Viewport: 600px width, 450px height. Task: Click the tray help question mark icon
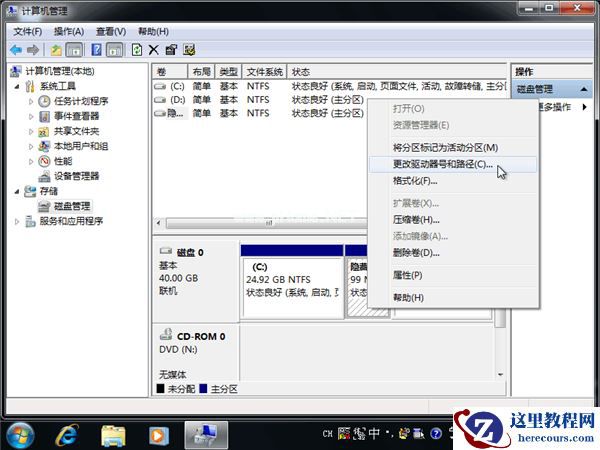click(436, 434)
